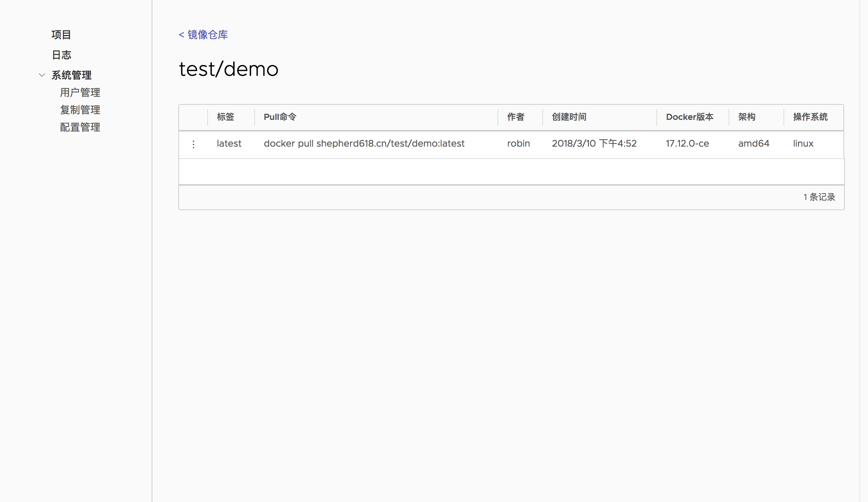Select the latest tag cell
This screenshot has width=868, height=502.
coord(229,143)
